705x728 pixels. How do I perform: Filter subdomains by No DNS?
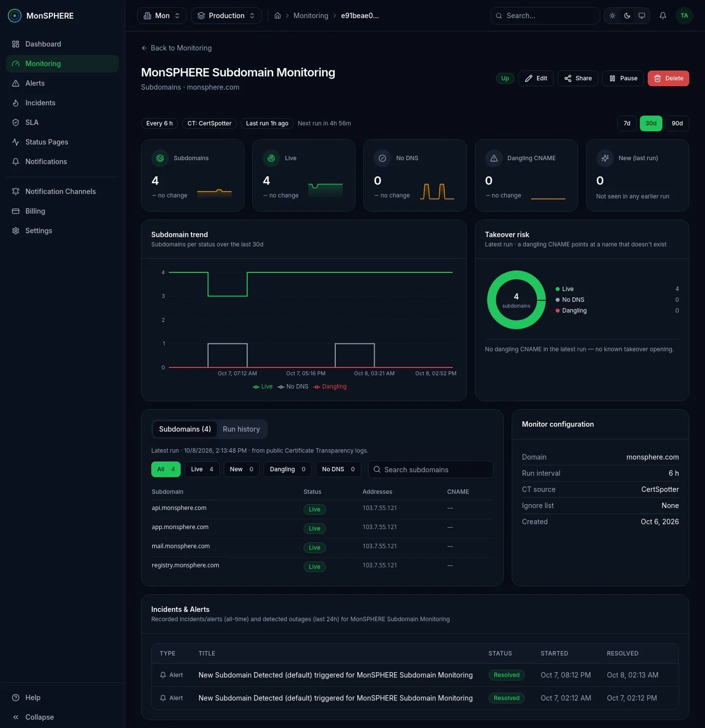[x=338, y=469]
